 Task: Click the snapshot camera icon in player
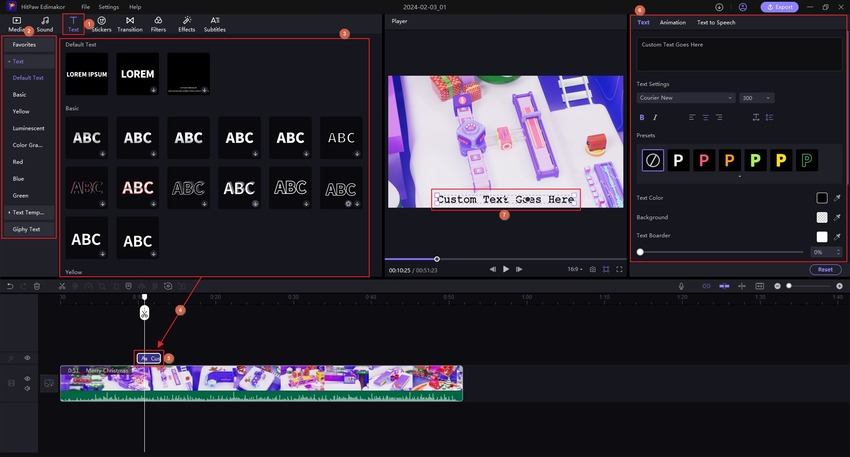pos(593,269)
